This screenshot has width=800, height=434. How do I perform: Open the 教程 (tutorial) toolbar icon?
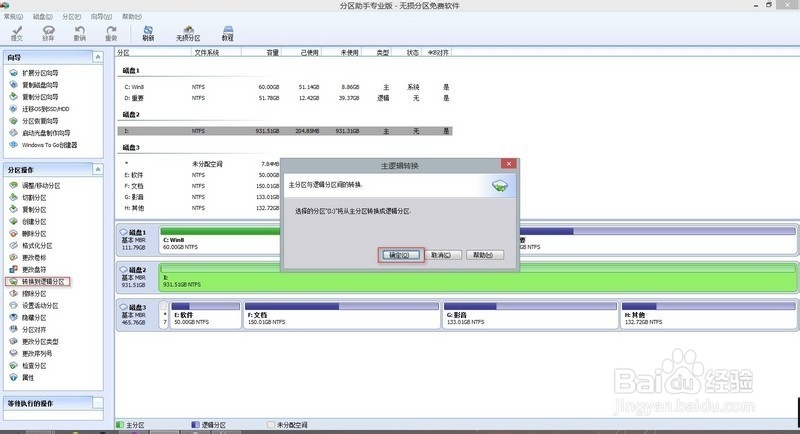[228, 34]
